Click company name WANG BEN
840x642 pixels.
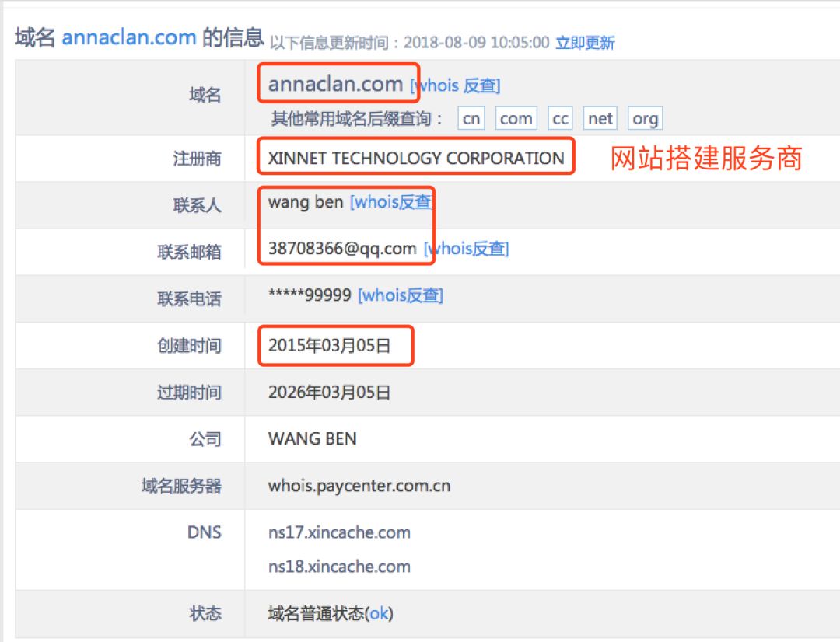(312, 439)
